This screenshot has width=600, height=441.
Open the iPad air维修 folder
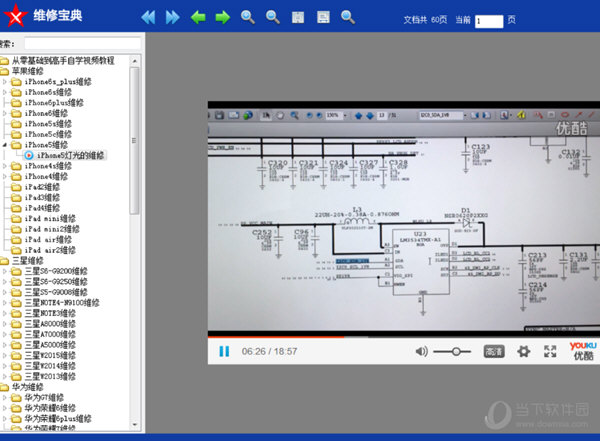point(48,240)
